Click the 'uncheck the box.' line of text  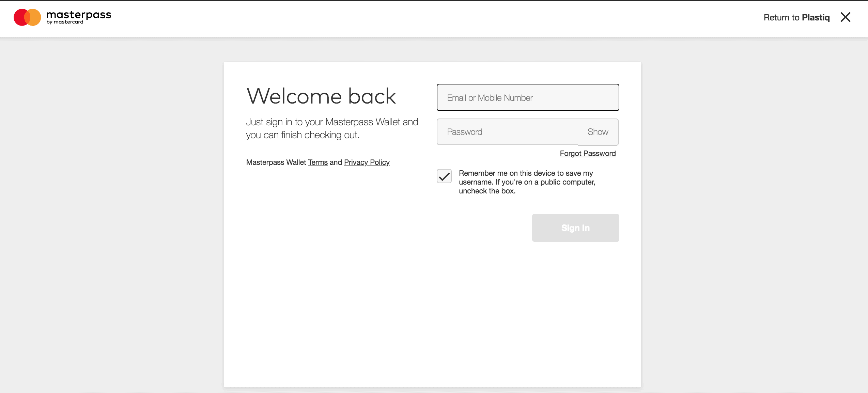click(487, 191)
